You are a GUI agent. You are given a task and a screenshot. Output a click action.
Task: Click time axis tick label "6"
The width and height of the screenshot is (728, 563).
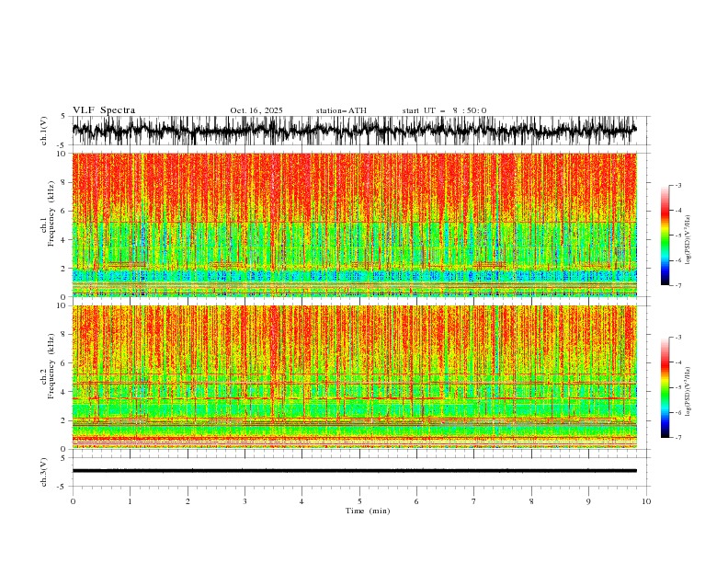(x=416, y=501)
